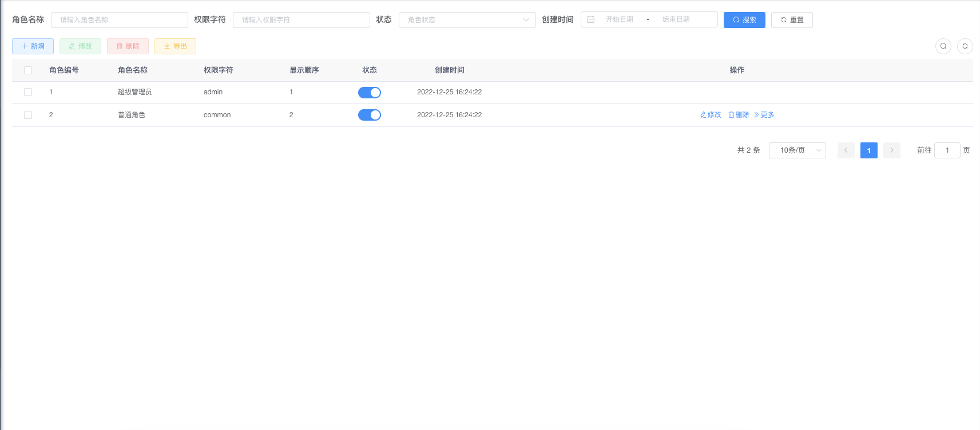The width and height of the screenshot is (980, 430).
Task: Click the 角色编号 column header
Action: [x=64, y=70]
